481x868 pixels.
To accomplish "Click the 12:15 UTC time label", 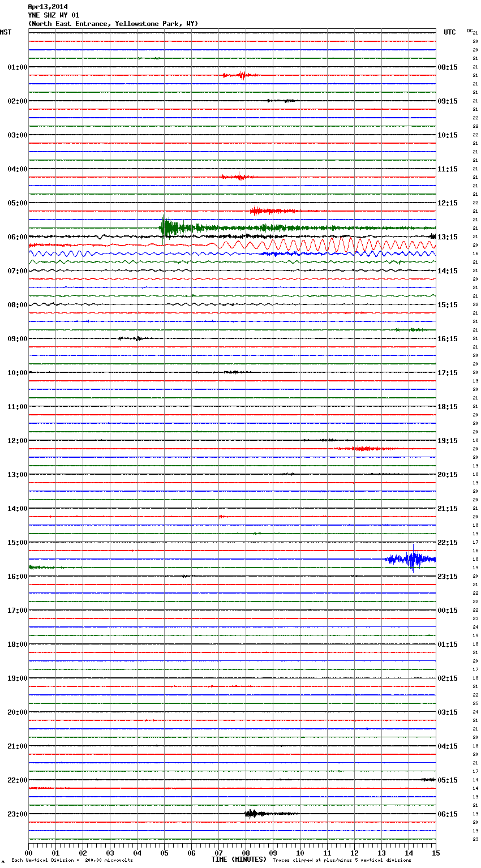I will [x=448, y=203].
